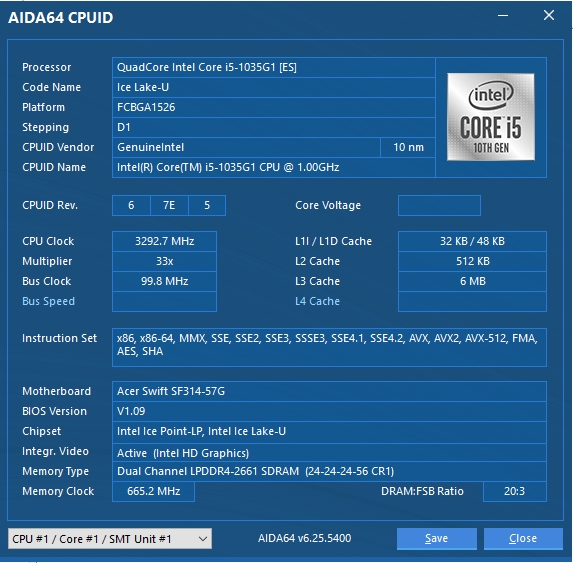Click the Close button
Viewport: 573px width, 563px height.
(523, 539)
